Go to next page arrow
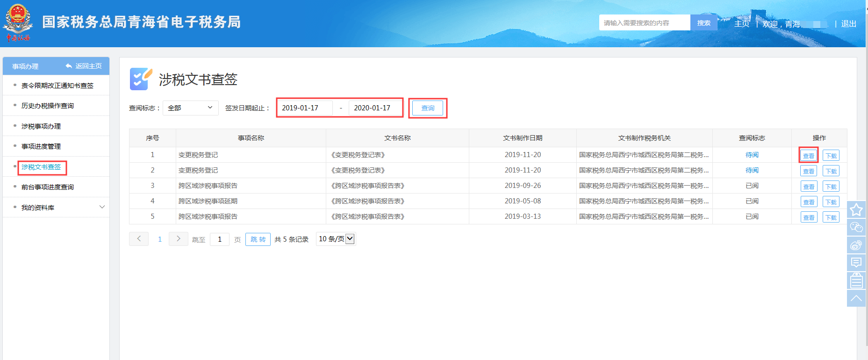This screenshot has width=868, height=360. (178, 239)
